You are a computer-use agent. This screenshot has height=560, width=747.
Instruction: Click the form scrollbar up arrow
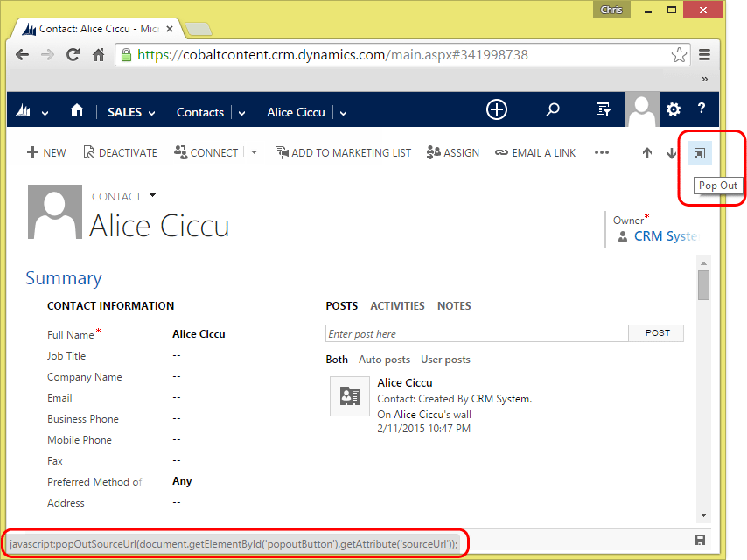coord(703,263)
